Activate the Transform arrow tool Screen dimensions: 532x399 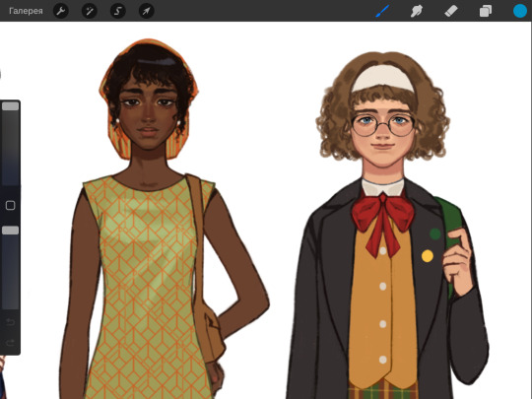147,11
